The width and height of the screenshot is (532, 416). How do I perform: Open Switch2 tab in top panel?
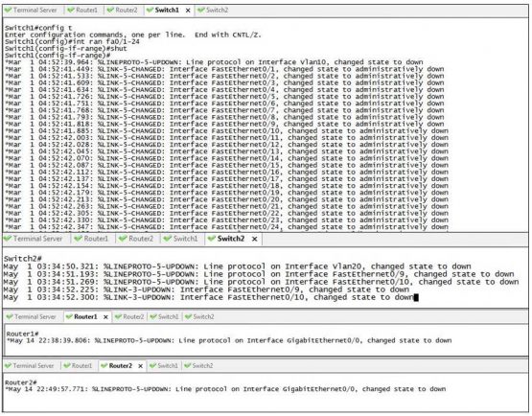213,11
